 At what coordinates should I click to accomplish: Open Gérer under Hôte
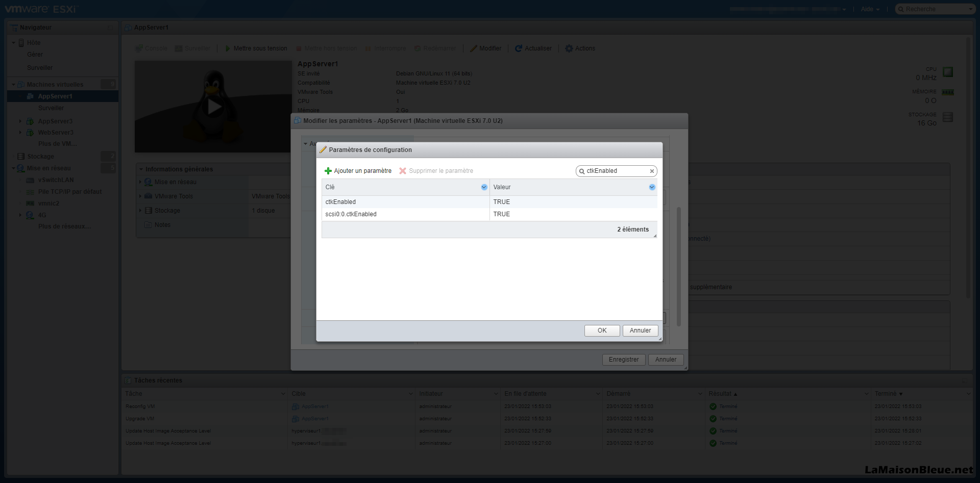tap(35, 55)
